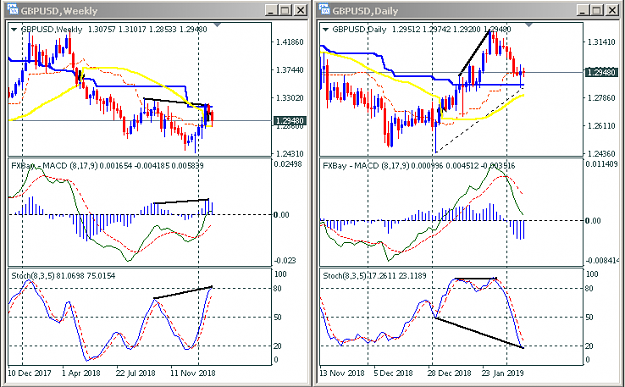Viewport: 625px width, 387px height.
Task: Close the GBPUSD,Daily chart window
Action: tap(612, 10)
